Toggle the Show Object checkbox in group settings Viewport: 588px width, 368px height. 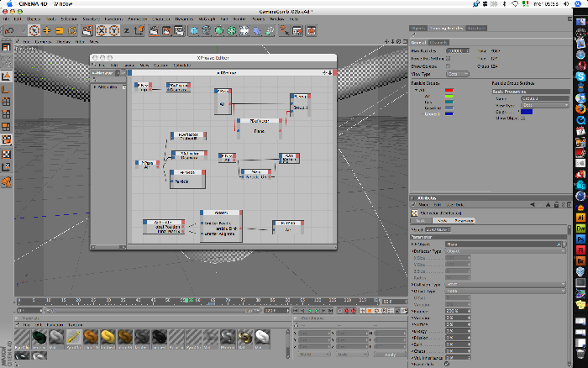[523, 118]
